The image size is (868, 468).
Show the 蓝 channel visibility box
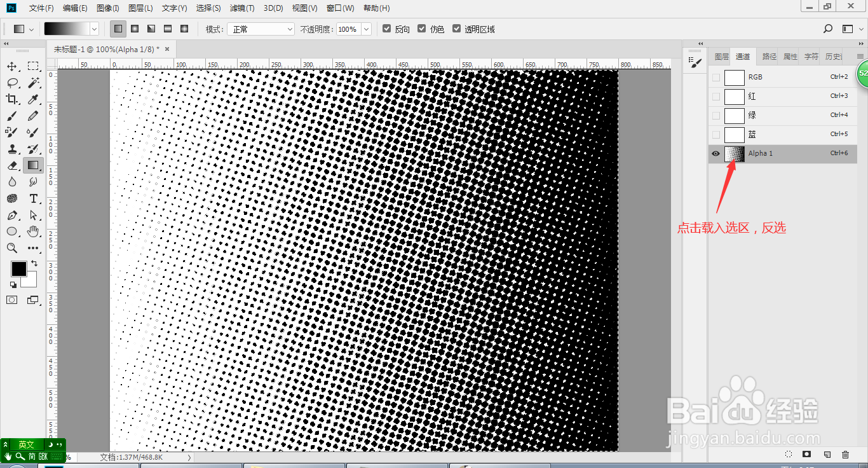(716, 134)
